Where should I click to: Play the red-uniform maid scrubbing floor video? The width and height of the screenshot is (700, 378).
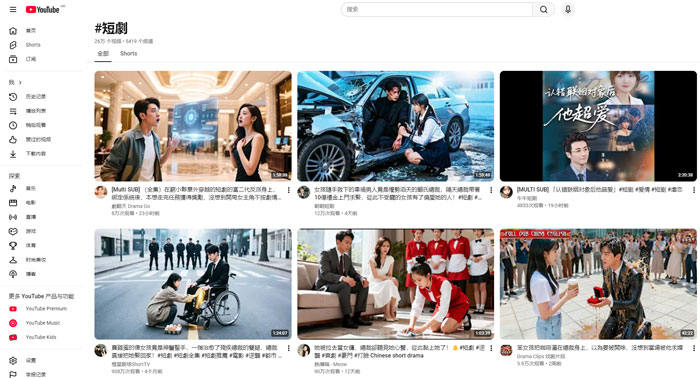tap(396, 284)
